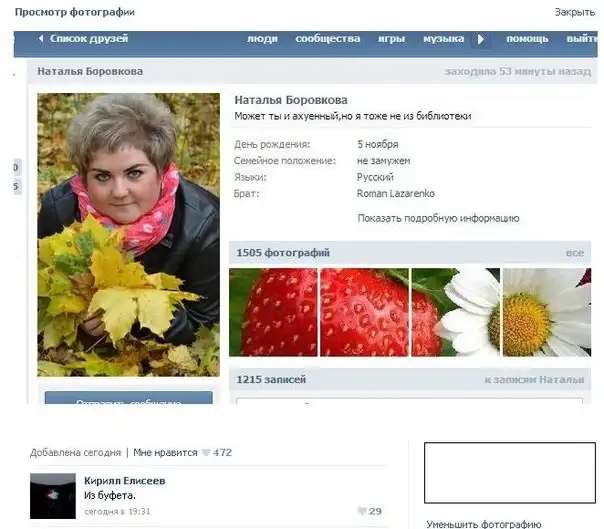
Task: Open commenter name Кирилл Елисеев
Action: 124,481
